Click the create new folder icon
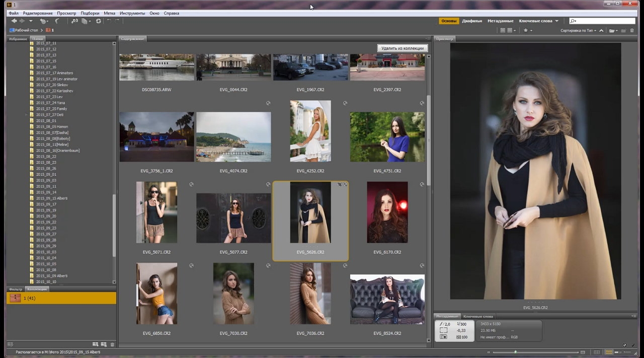The image size is (644, 358). click(x=624, y=31)
